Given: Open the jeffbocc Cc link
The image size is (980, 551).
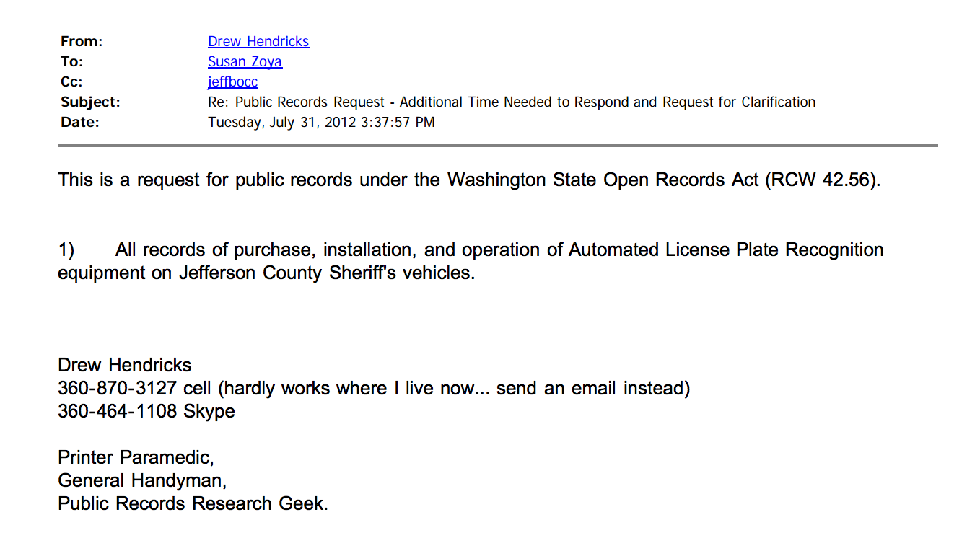Looking at the screenshot, I should (x=232, y=82).
